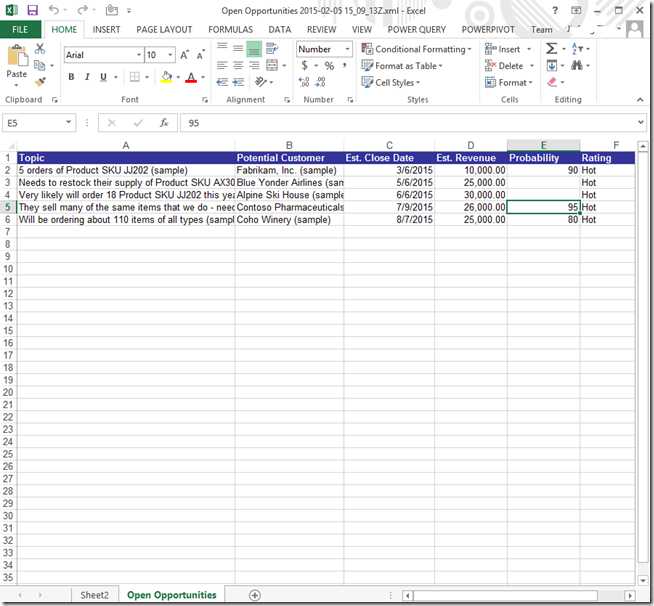Open the font size dropdown showing 10
Image resolution: width=654 pixels, height=606 pixels.
coord(170,55)
